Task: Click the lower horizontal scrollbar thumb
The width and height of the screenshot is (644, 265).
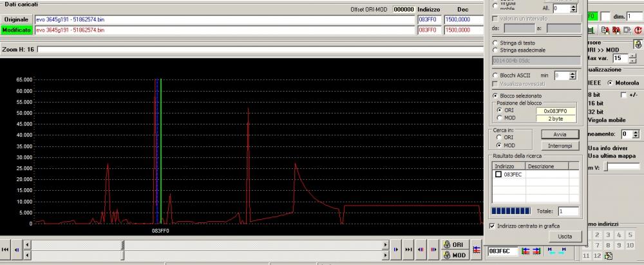Action: click(122, 255)
